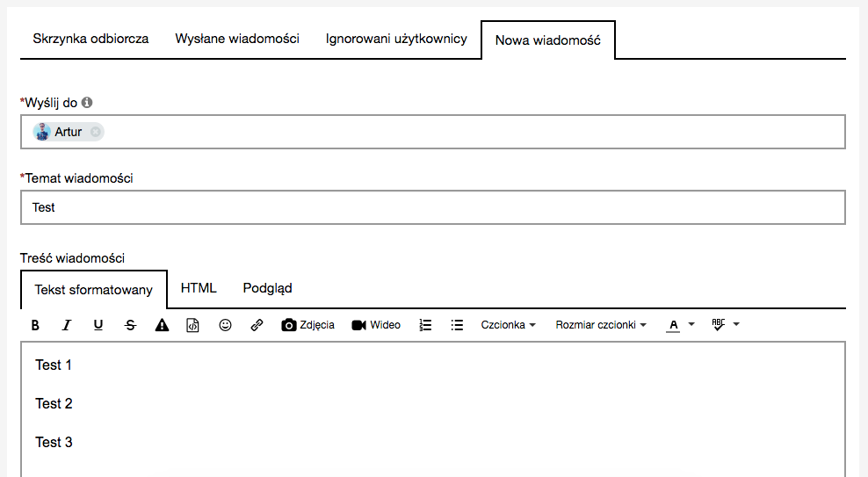Open the emoji smiley picker
This screenshot has width=868, height=477.
(225, 325)
